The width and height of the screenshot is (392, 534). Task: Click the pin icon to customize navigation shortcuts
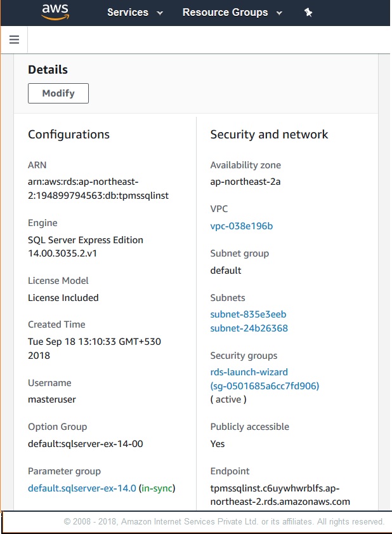click(309, 11)
